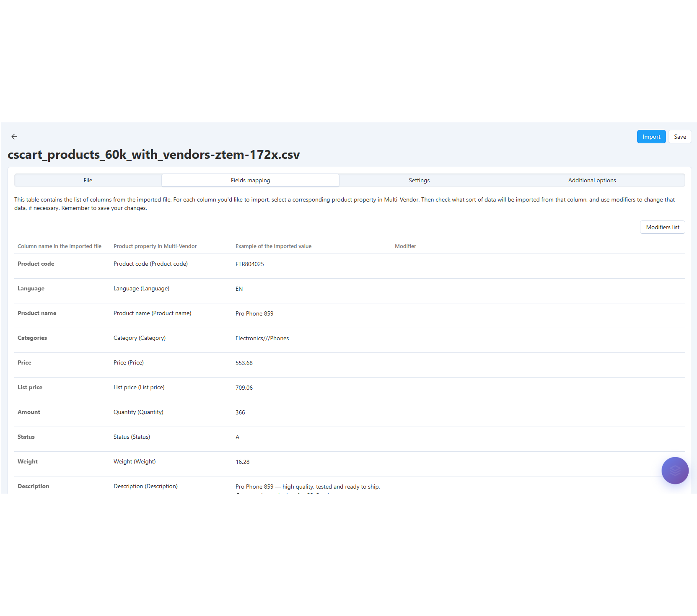Save the import preset changes

[679, 137]
